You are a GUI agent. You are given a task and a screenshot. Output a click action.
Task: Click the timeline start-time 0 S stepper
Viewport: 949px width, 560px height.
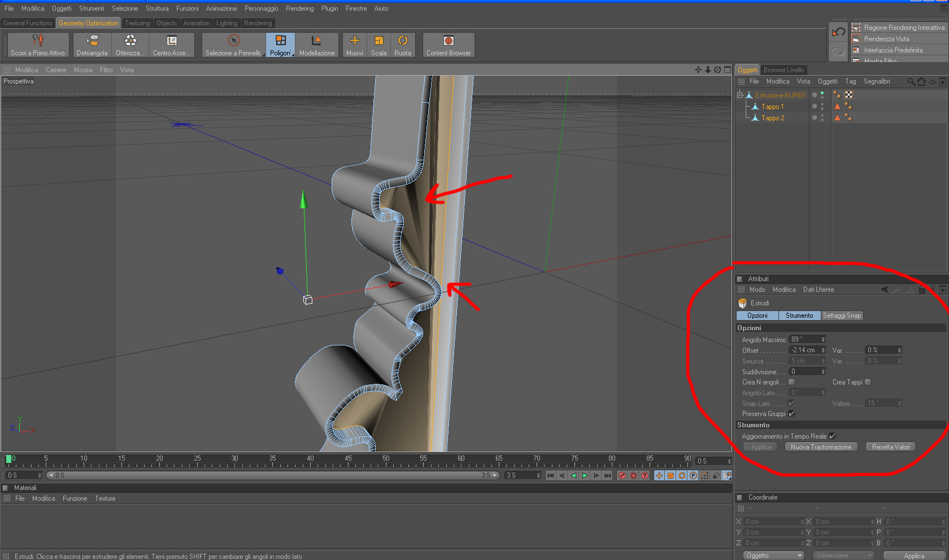tap(40, 475)
